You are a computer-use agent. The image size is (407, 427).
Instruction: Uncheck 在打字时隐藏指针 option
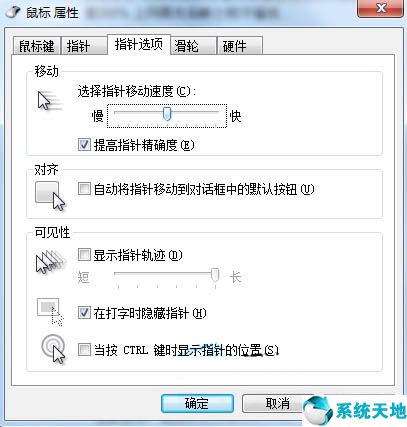[84, 313]
